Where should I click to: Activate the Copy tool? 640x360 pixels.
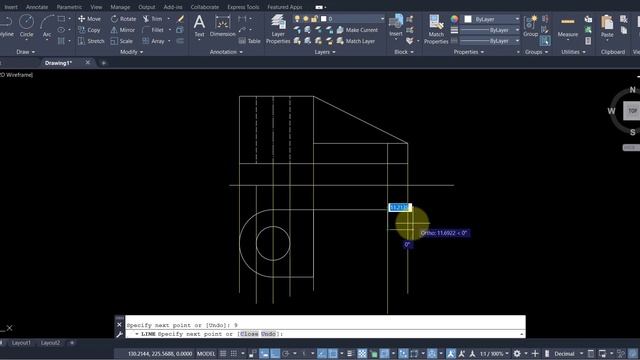click(x=89, y=30)
